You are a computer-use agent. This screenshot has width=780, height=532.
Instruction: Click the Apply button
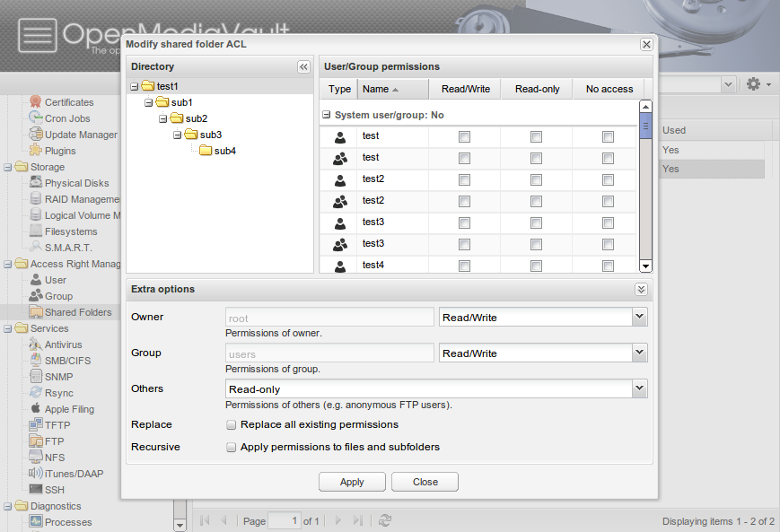[352, 481]
